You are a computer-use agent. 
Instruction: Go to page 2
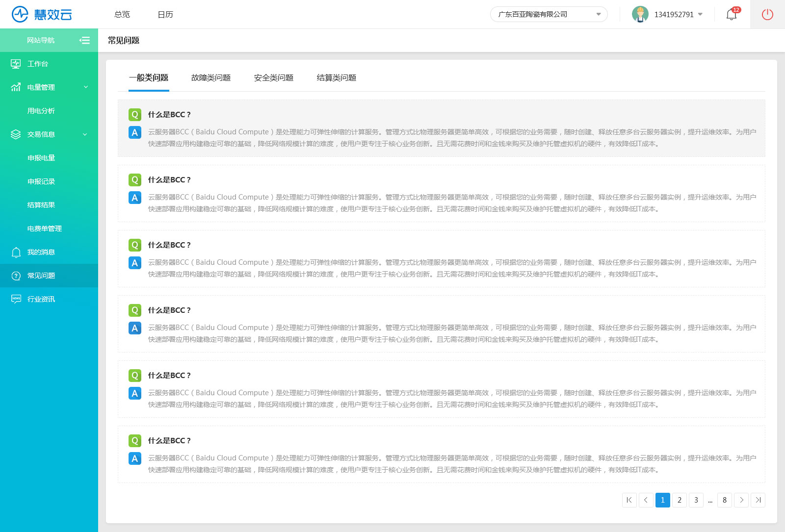point(680,500)
